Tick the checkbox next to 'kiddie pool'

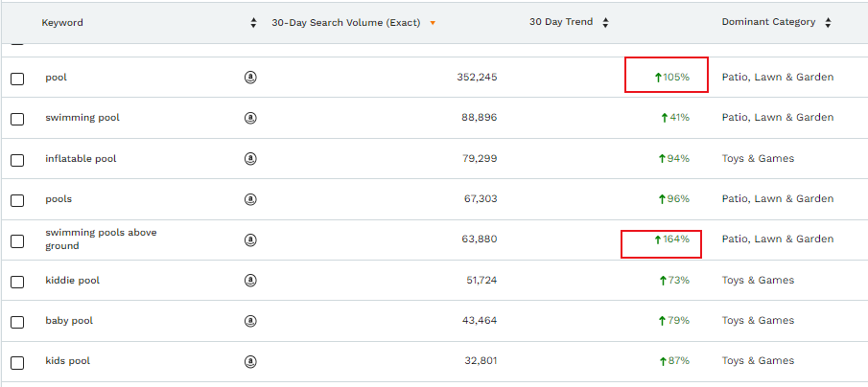pos(17,282)
